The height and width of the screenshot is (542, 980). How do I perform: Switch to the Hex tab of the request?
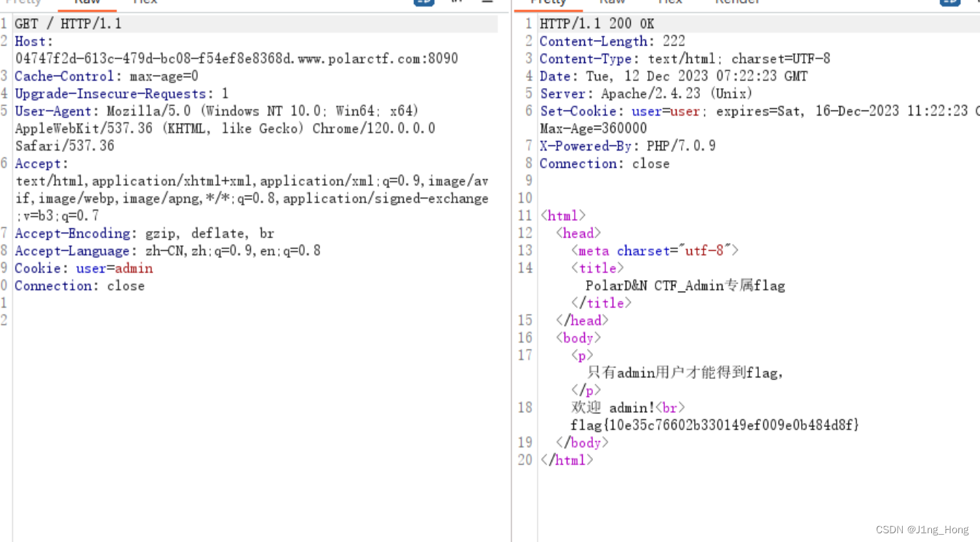tap(144, 2)
